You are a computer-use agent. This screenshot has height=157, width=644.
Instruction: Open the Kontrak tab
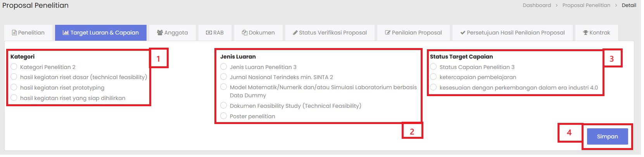pos(596,33)
